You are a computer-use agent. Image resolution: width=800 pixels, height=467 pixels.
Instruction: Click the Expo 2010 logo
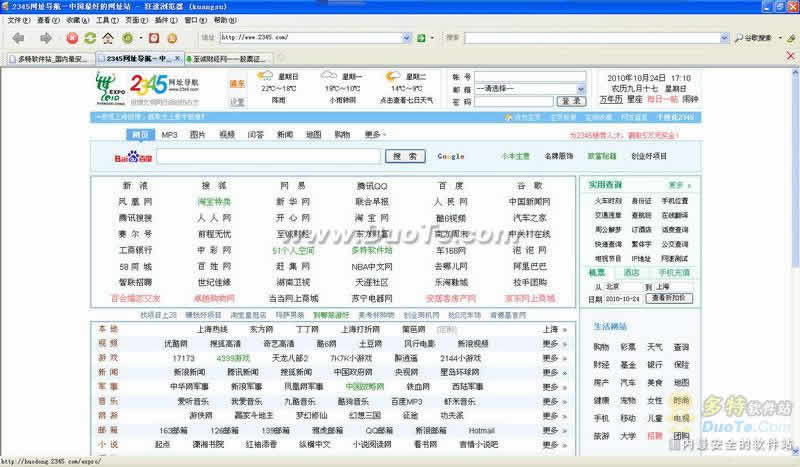(110, 88)
